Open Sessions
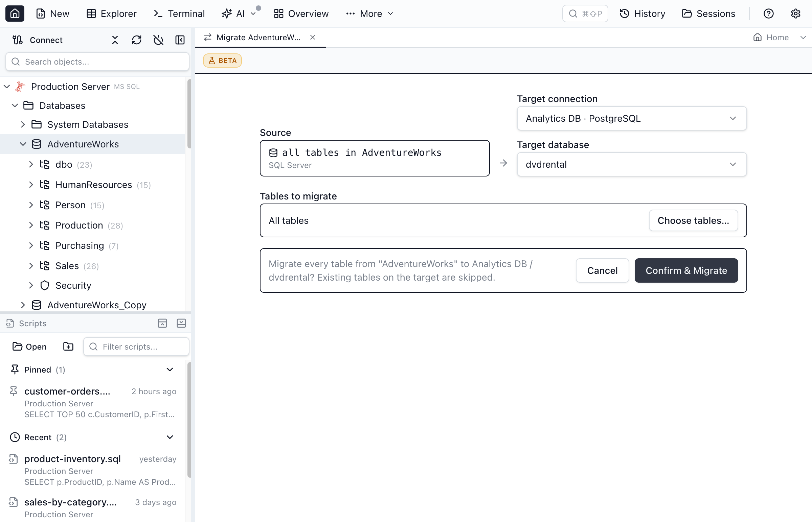812x522 pixels. (x=708, y=14)
